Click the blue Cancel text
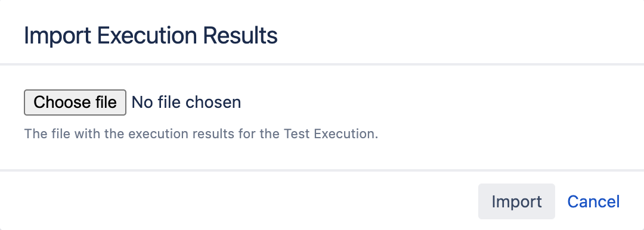 pyautogui.click(x=593, y=201)
